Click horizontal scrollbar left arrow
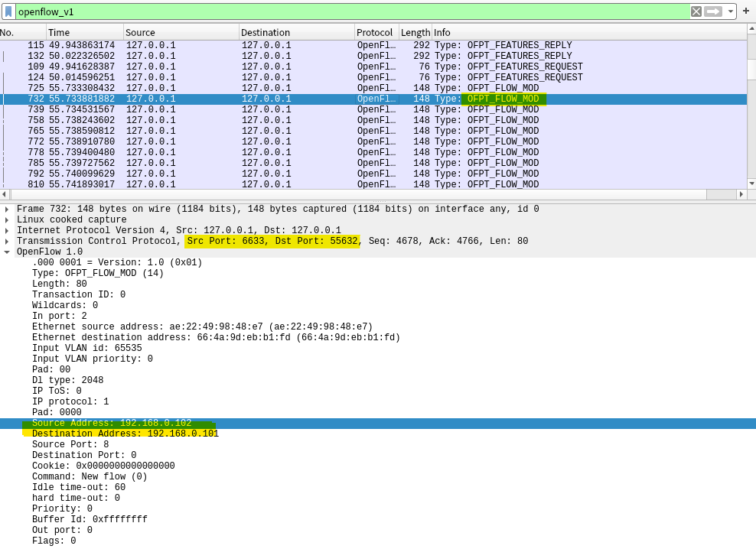This screenshot has height=549, width=756. coord(5,194)
